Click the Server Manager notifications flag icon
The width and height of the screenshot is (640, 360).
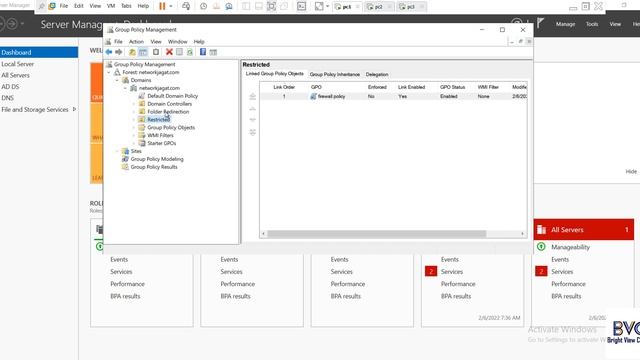pos(540,23)
